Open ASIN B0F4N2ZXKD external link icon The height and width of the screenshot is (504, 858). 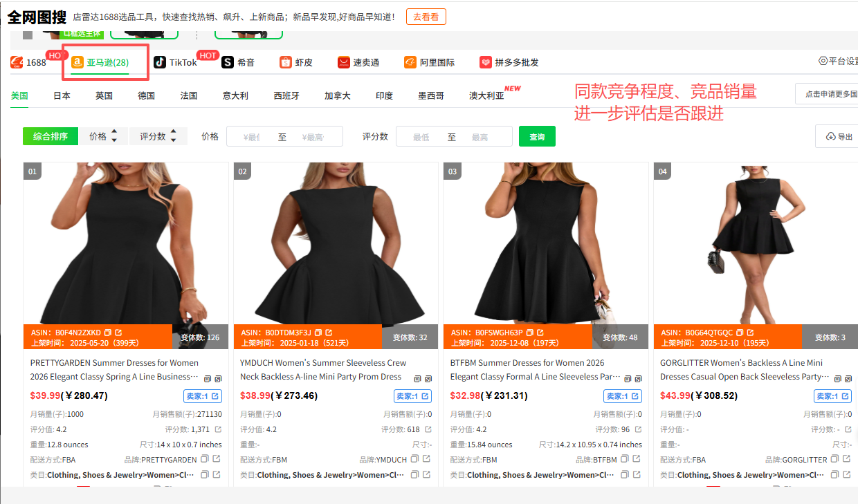[118, 333]
